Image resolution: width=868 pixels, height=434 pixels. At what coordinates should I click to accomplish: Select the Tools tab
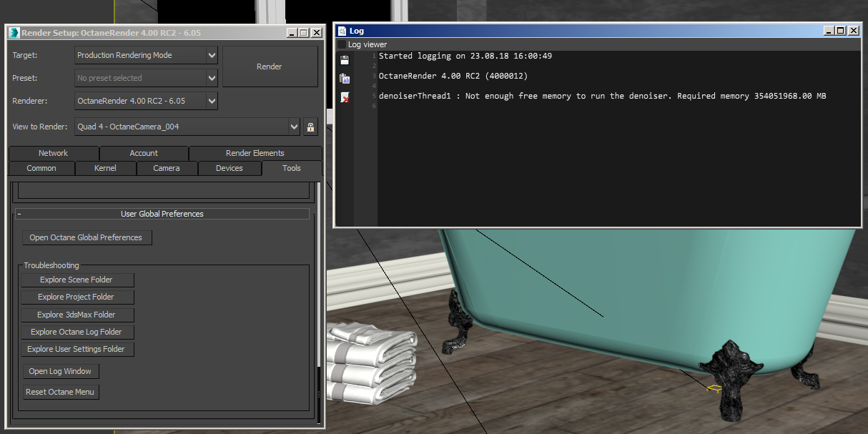coord(292,168)
